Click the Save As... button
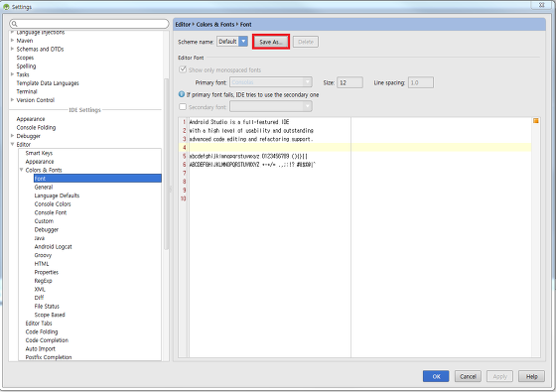 [x=271, y=42]
